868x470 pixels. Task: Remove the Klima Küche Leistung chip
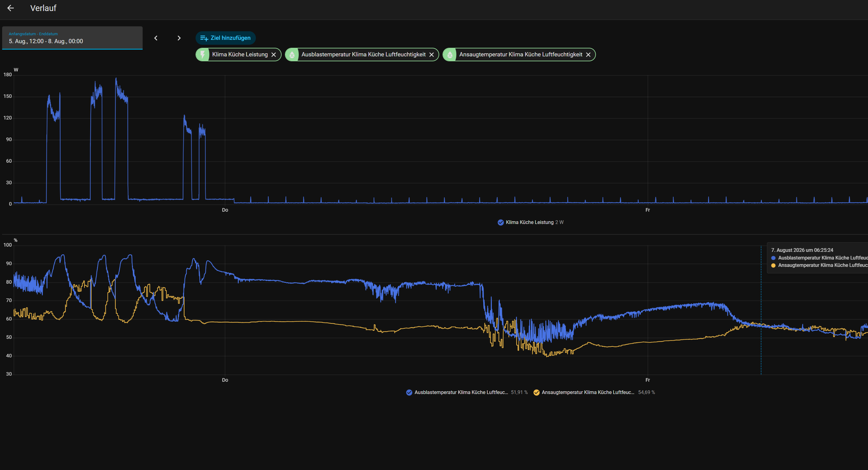(x=274, y=55)
